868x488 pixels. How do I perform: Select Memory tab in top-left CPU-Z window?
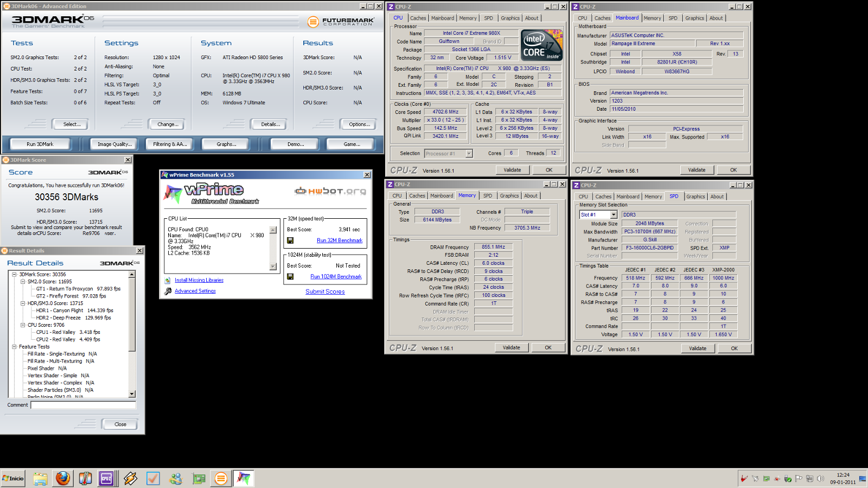468,18
